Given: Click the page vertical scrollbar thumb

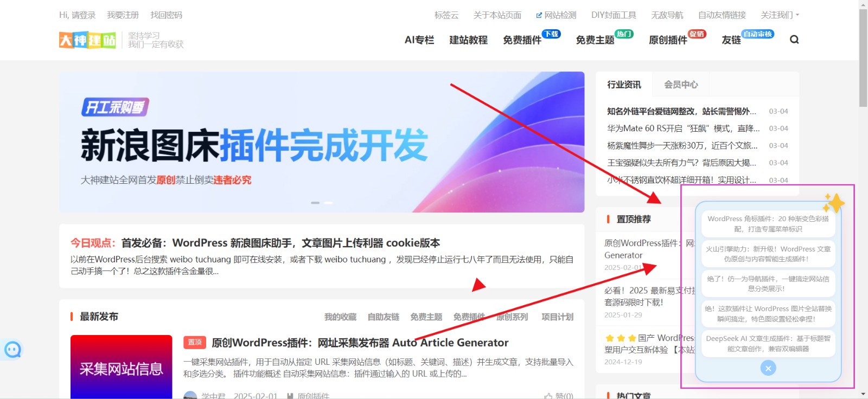Looking at the screenshot, I should click(x=863, y=57).
